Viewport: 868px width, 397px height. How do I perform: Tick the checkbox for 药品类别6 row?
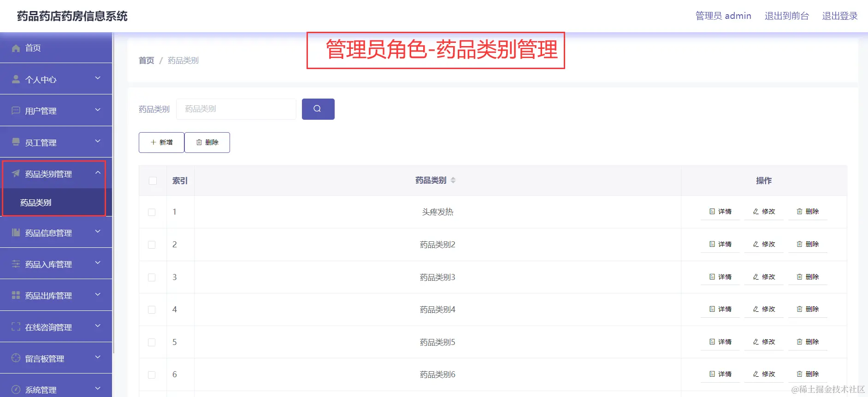tap(152, 375)
